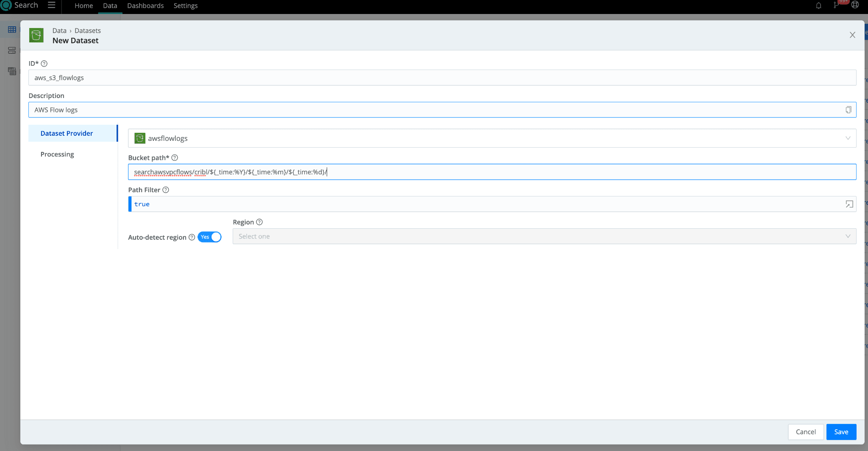Click the ID field help icon
Image resolution: width=868 pixels, height=451 pixels.
pos(44,64)
